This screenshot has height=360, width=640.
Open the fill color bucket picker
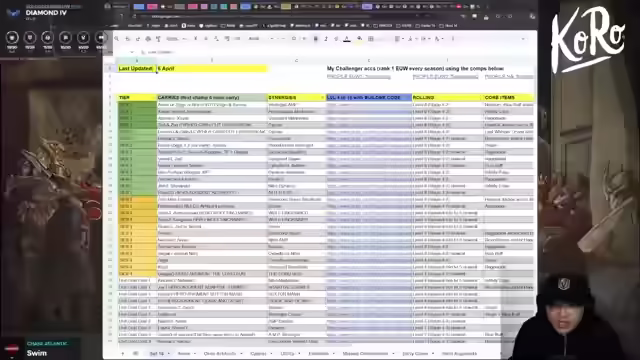(359, 39)
